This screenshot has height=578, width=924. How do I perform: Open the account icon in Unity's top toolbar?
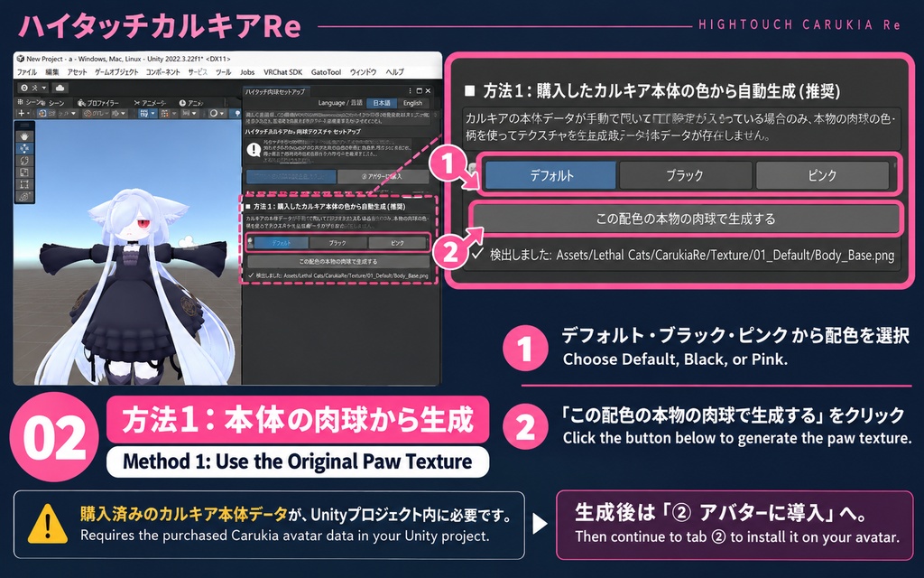pyautogui.click(x=24, y=88)
